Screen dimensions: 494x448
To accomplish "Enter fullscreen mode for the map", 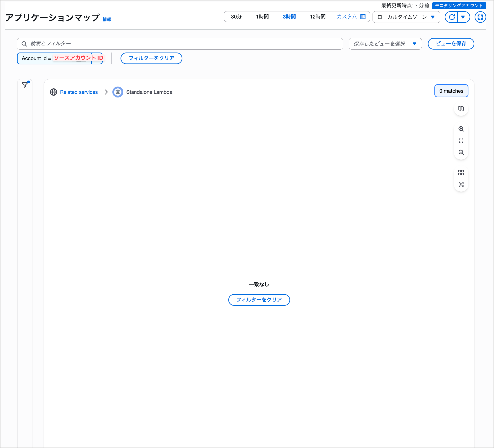I will pos(480,17).
